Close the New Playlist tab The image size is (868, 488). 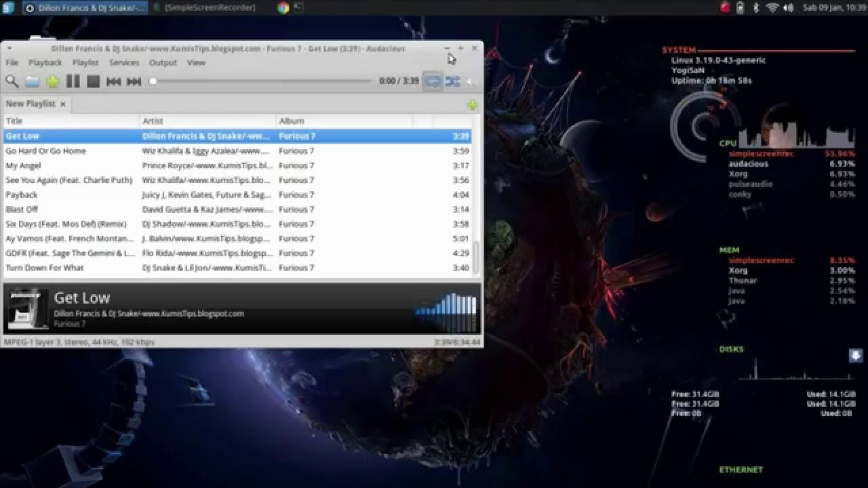coord(62,104)
